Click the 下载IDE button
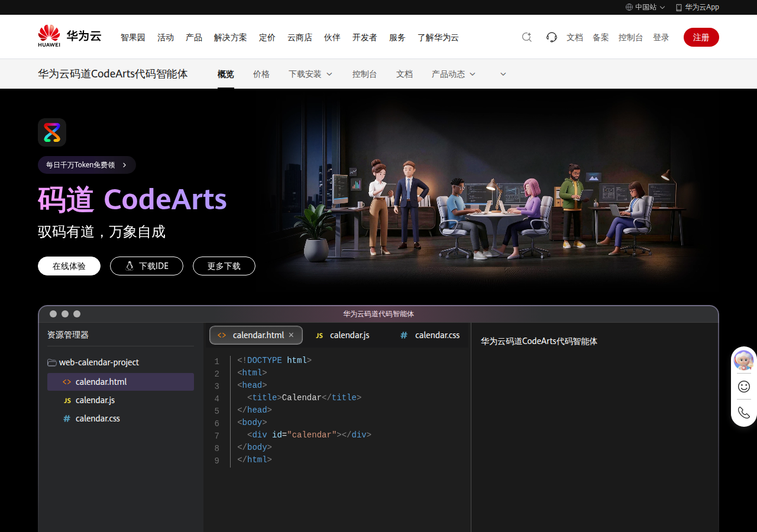This screenshot has width=757, height=532. (x=147, y=266)
